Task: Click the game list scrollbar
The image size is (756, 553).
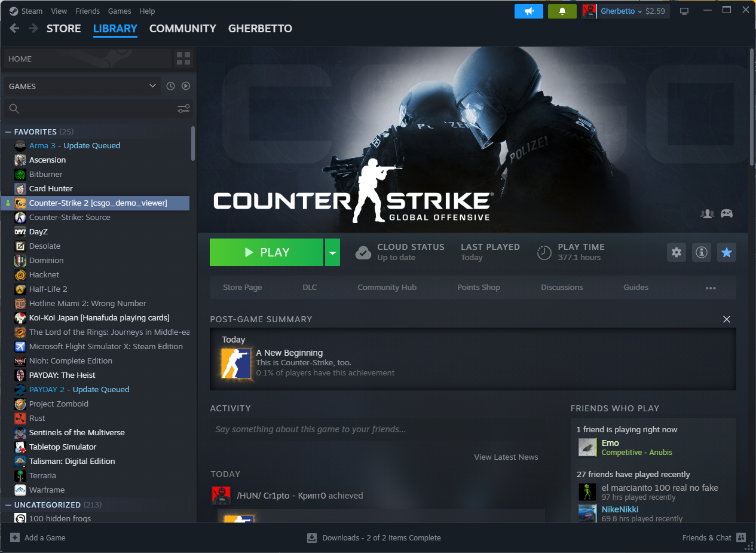Action: [x=193, y=143]
